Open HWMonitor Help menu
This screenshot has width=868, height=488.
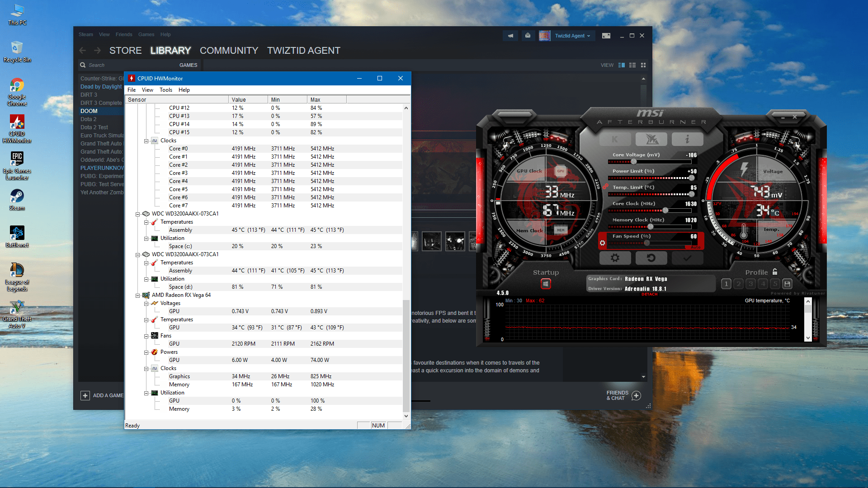click(x=184, y=90)
